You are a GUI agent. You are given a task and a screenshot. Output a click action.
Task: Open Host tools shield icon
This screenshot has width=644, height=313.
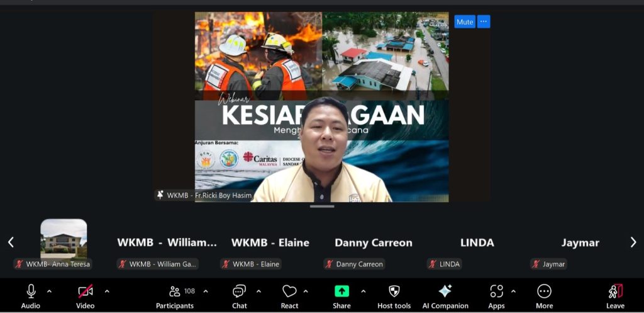coord(394,292)
